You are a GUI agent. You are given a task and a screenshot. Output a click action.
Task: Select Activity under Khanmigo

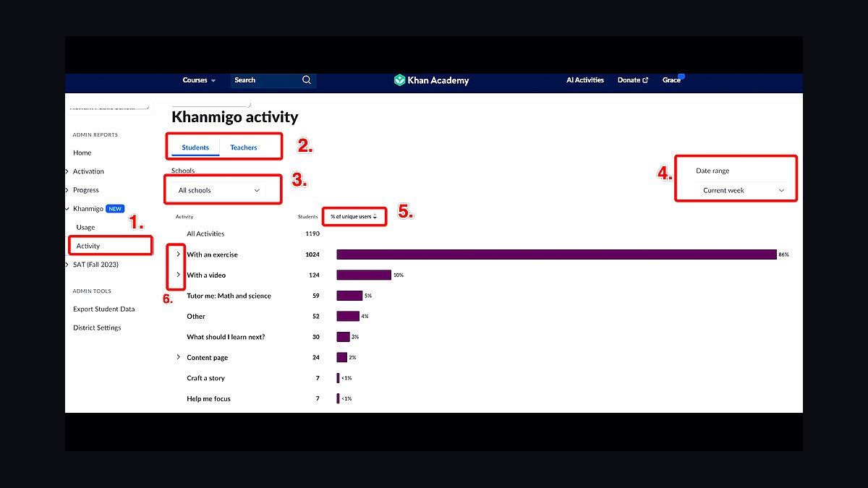[88, 246]
